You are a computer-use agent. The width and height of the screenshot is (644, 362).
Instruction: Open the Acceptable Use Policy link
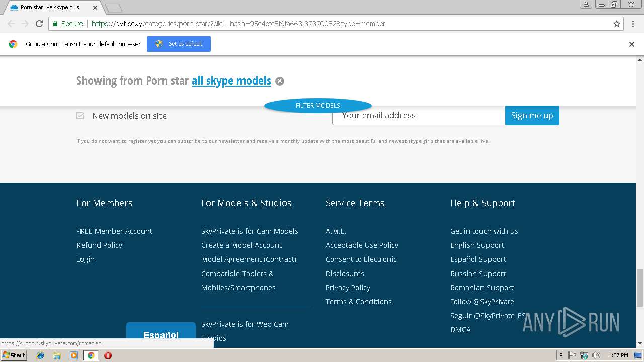[x=362, y=245]
